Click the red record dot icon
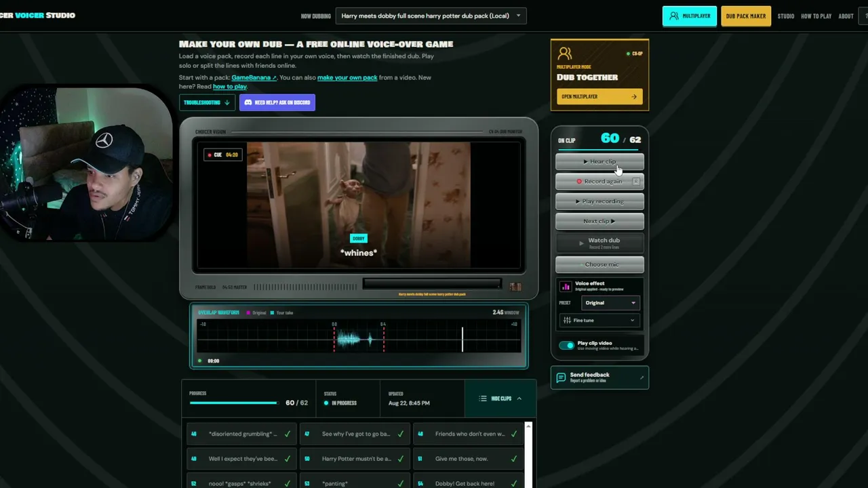Screen dimensions: 868x488 579,182
